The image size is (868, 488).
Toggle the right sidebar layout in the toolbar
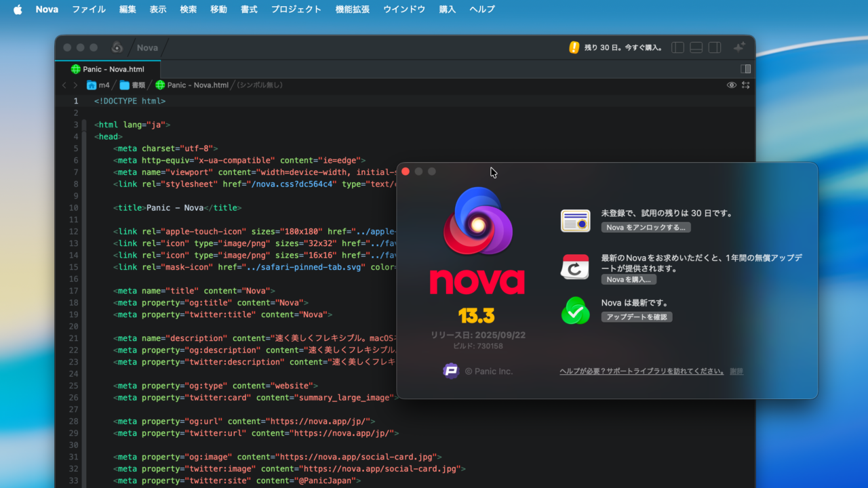point(714,47)
